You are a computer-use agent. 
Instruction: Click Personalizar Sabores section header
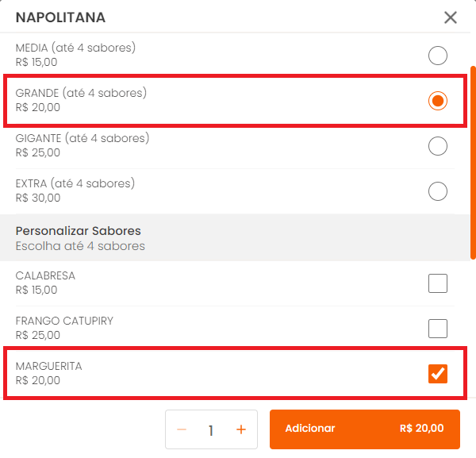tap(79, 231)
